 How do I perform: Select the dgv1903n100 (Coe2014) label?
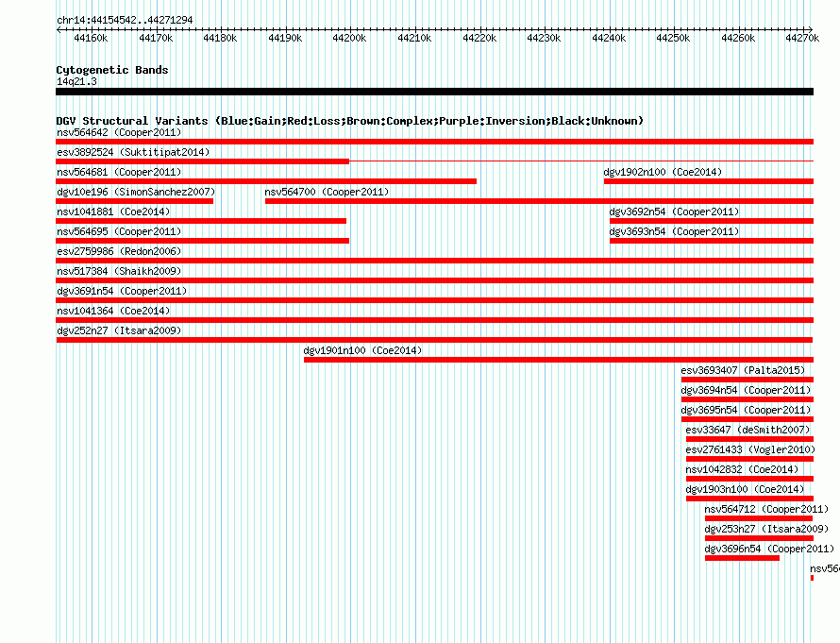[x=746, y=489]
